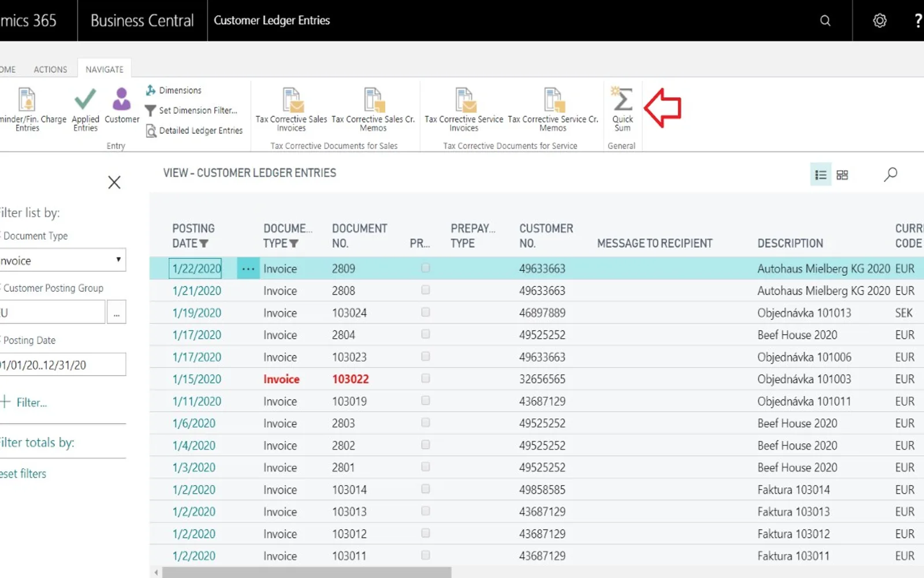Toggle prepayment checkbox for document 2803
The image size is (924, 578).
[426, 423]
